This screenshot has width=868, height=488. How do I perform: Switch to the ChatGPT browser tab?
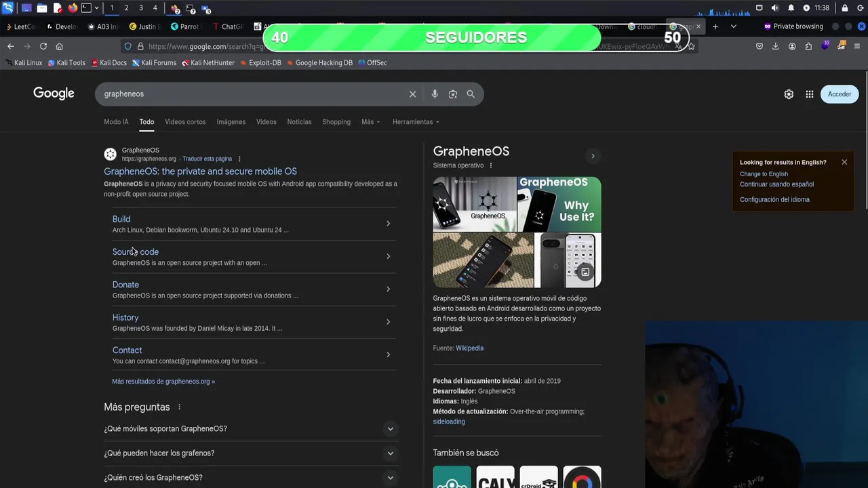point(228,26)
